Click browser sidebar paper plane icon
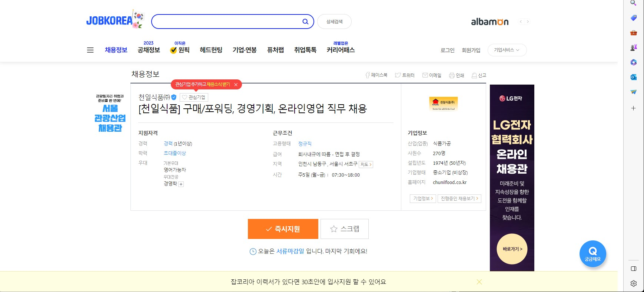Screen dimensions: 644x292 634,92
